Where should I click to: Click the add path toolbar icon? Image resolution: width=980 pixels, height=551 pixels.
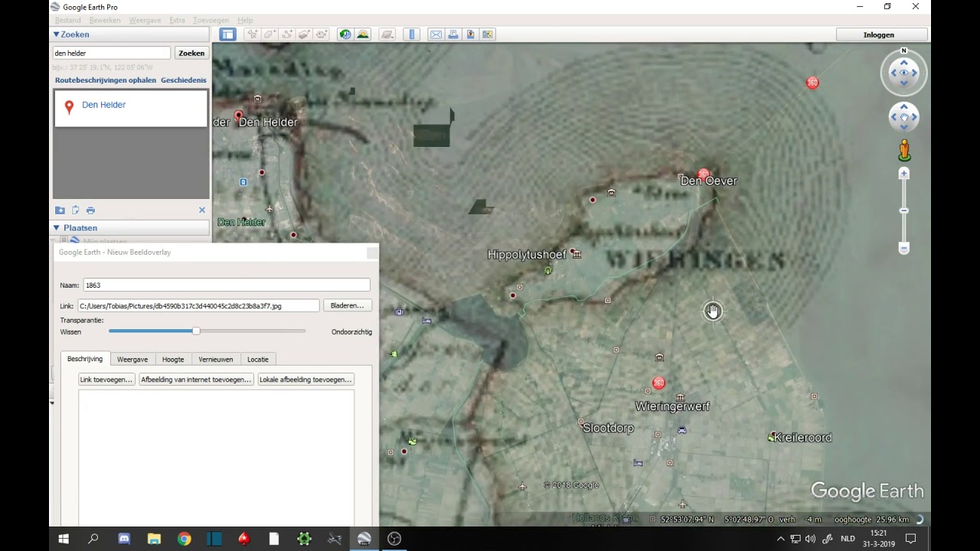pos(287,34)
